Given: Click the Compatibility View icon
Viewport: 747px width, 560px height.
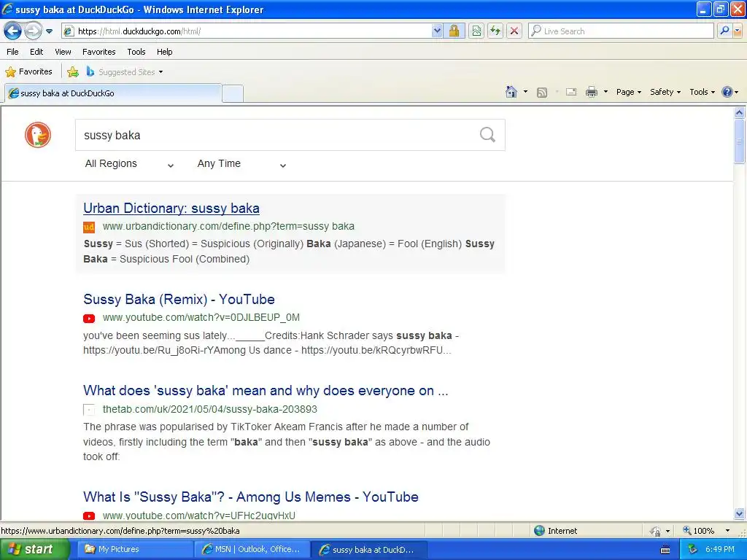Looking at the screenshot, I should pos(476,31).
